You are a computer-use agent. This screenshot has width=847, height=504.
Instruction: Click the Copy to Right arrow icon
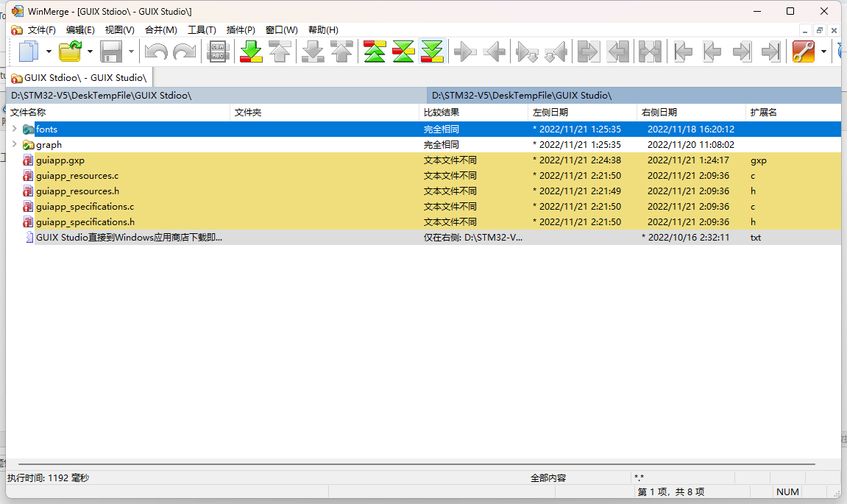pos(465,52)
